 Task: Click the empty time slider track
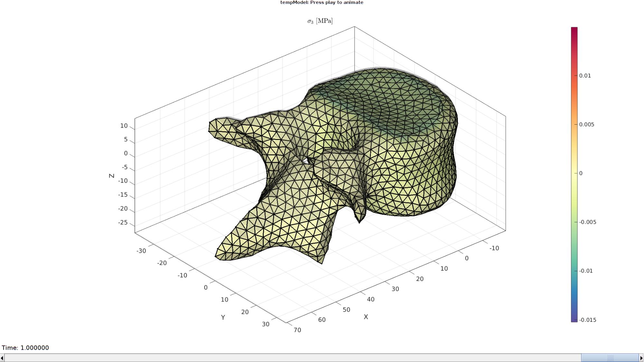pyautogui.click(x=293, y=358)
